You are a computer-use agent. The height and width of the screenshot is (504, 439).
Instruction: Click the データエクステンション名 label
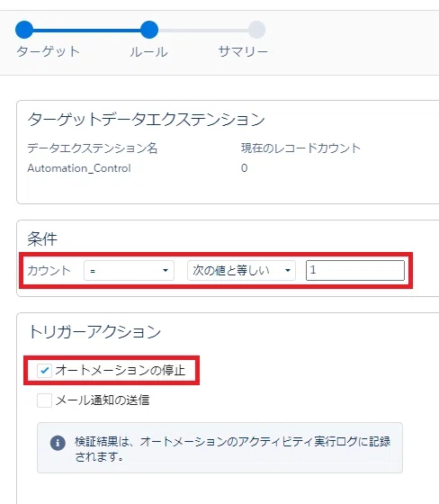point(93,148)
